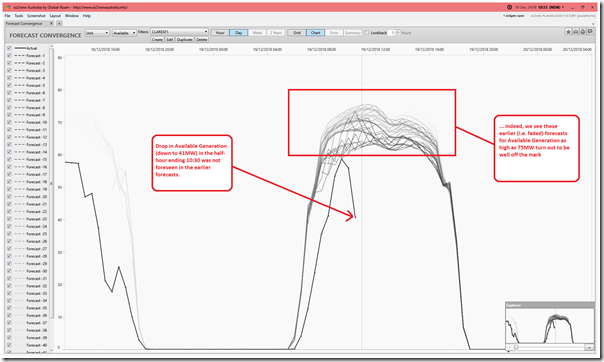Open the NEM time dropdown arrow in title bar

tap(563, 7)
